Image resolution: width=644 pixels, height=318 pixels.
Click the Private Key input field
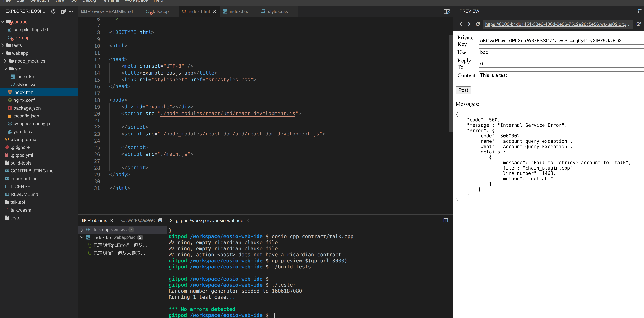pos(561,41)
